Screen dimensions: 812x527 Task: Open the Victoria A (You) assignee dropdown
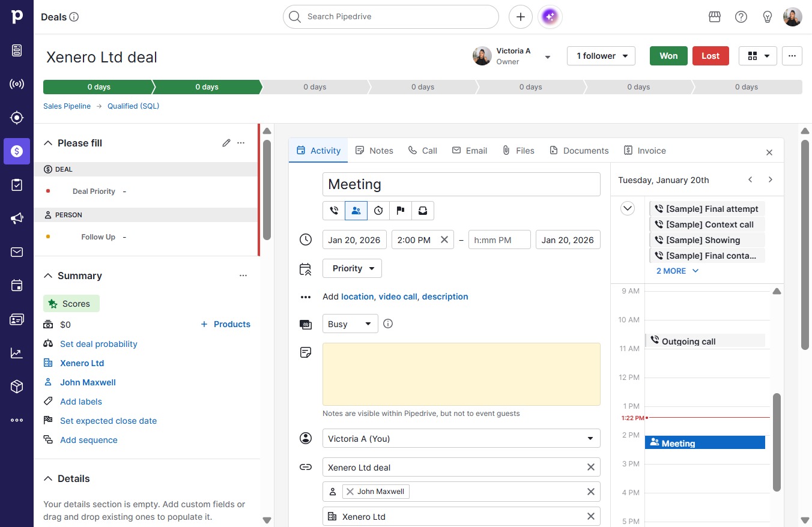[461, 439]
